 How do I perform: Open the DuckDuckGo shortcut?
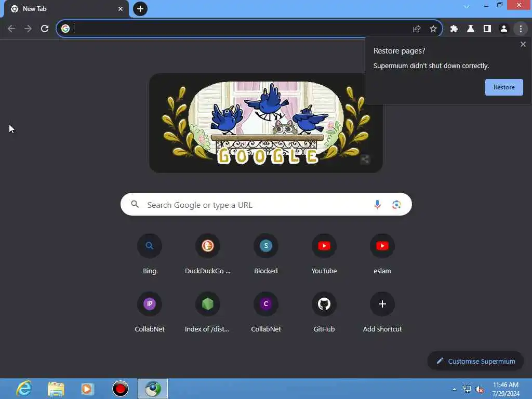[208, 254]
